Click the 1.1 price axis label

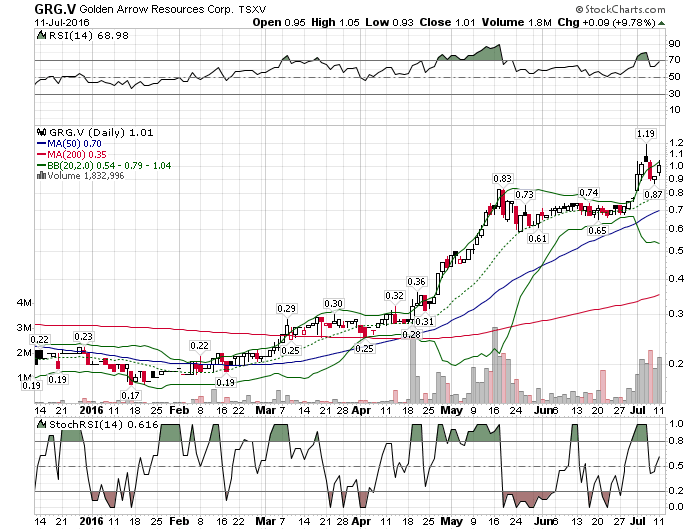[676, 154]
